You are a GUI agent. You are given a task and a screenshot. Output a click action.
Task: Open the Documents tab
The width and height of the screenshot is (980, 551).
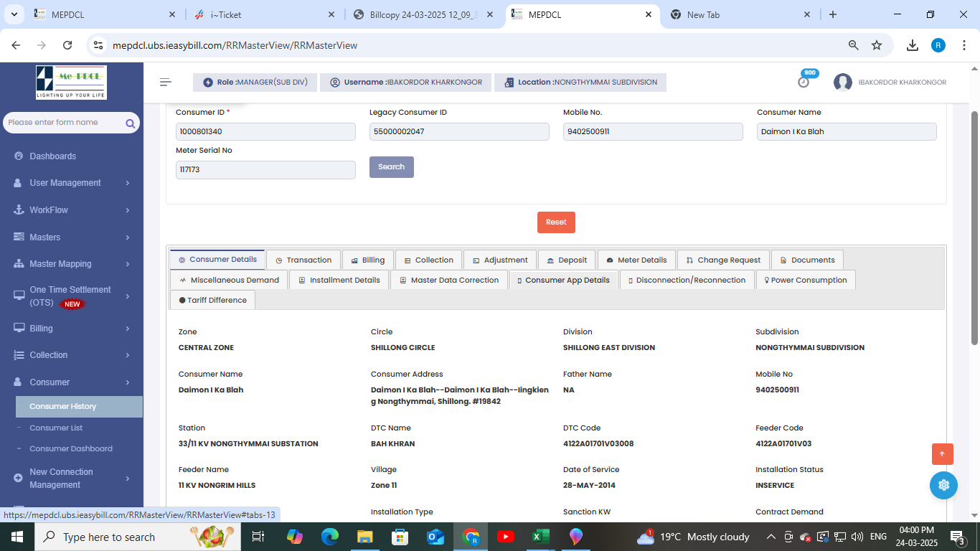[807, 260]
